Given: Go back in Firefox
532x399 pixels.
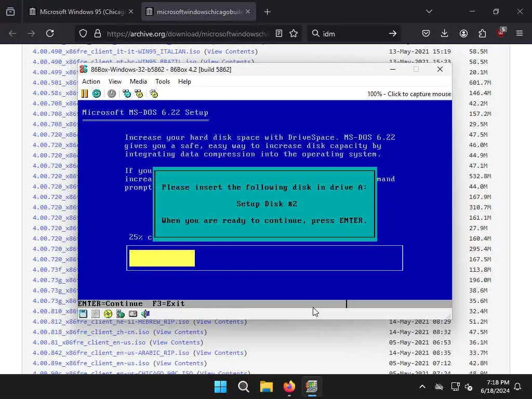Looking at the screenshot, I should (x=12, y=33).
